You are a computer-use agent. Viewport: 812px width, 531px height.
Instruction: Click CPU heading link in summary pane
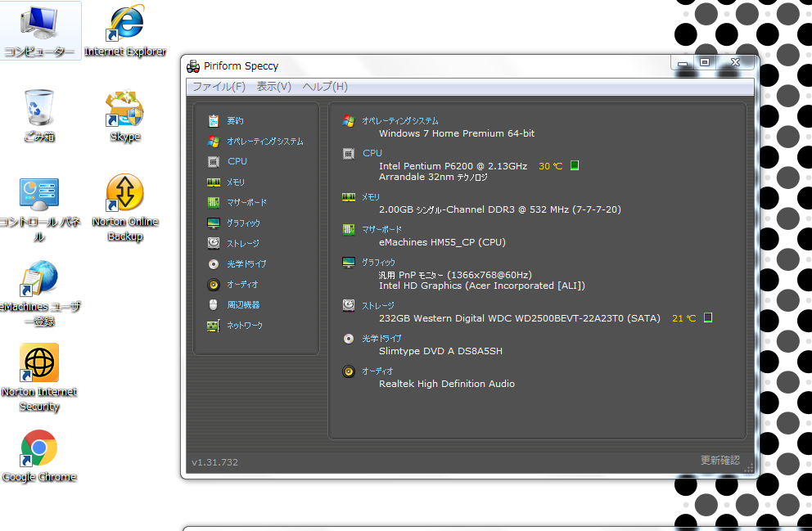372,153
